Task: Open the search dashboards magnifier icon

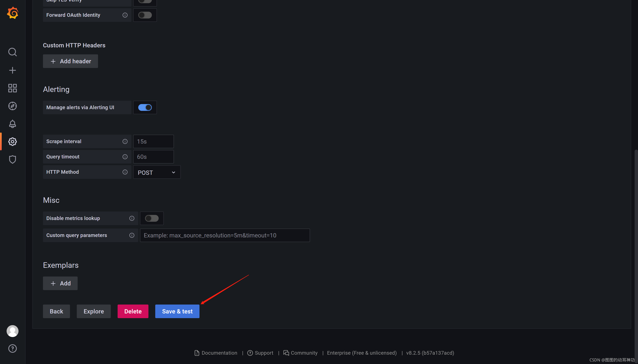Action: point(13,52)
